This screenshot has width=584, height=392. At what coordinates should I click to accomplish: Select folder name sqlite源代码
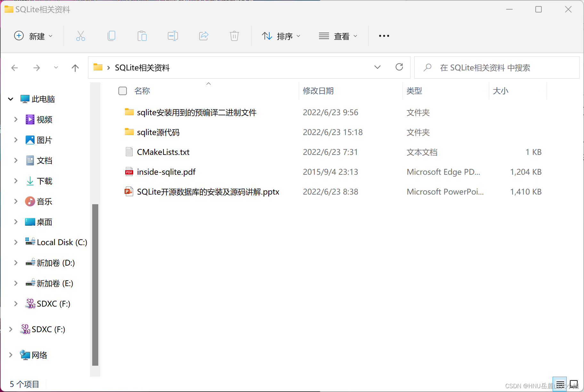(158, 132)
